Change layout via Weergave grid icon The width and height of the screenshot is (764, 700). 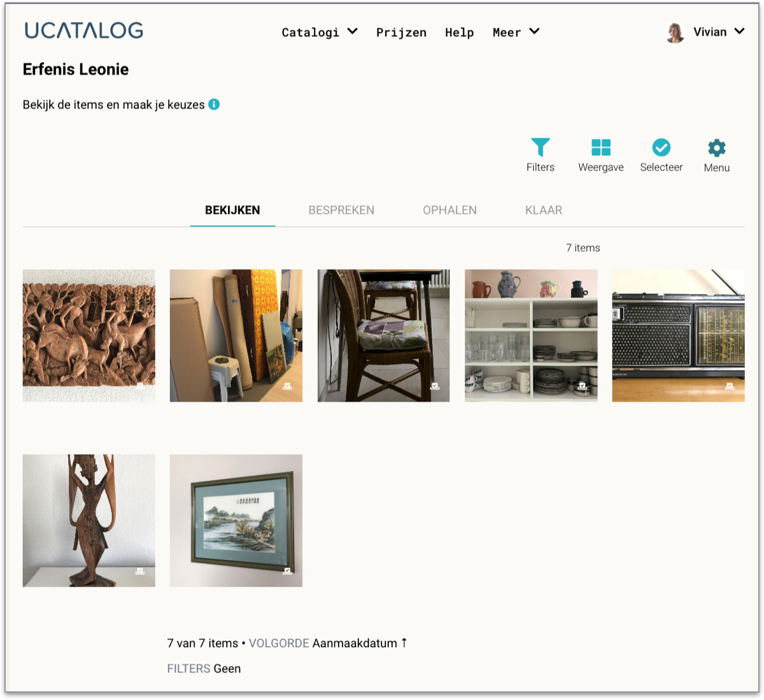click(600, 148)
